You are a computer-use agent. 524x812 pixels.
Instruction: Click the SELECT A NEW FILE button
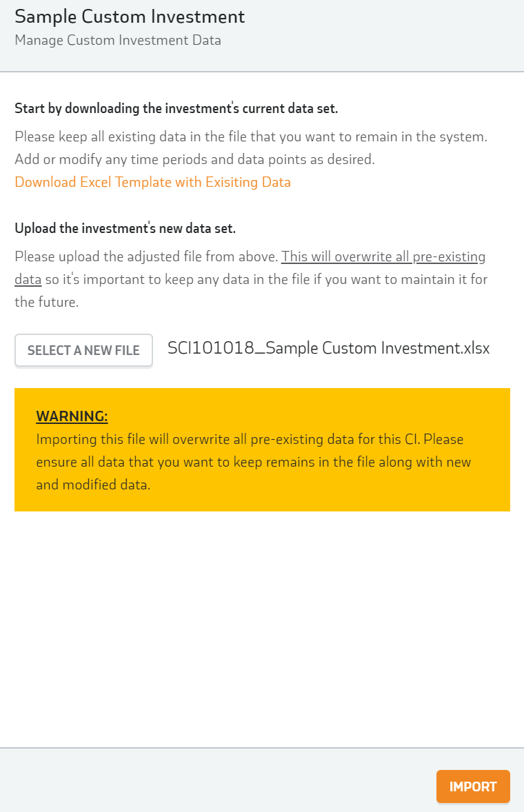(84, 351)
